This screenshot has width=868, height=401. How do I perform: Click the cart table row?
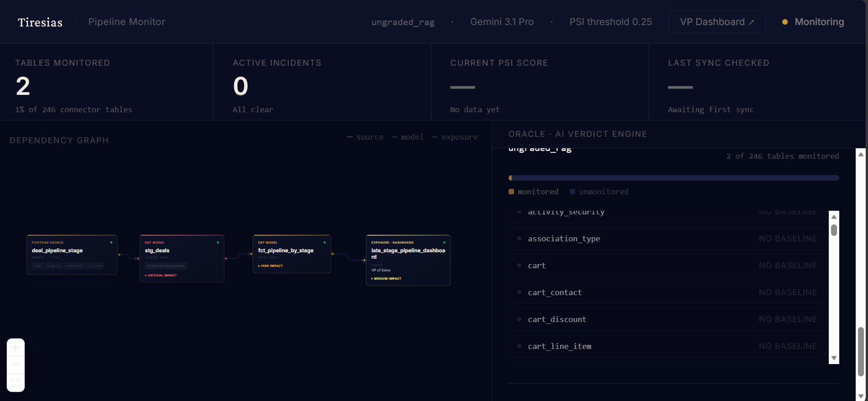[667, 266]
